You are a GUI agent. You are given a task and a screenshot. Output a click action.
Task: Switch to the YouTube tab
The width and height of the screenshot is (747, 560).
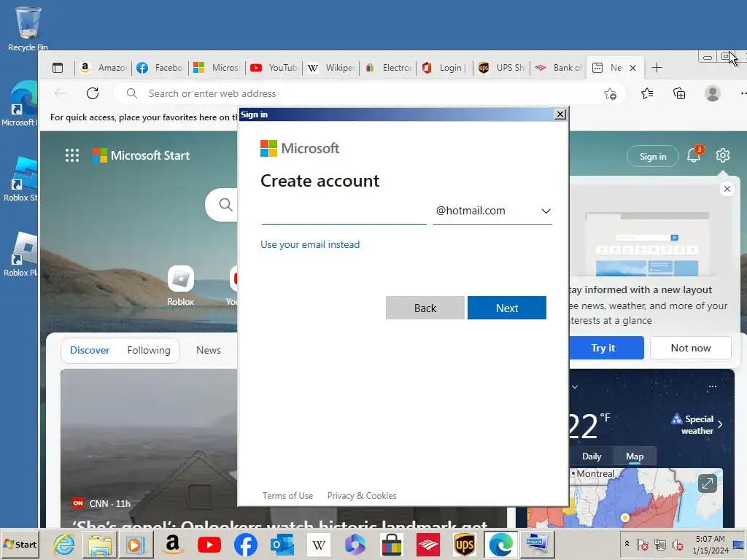[274, 68]
